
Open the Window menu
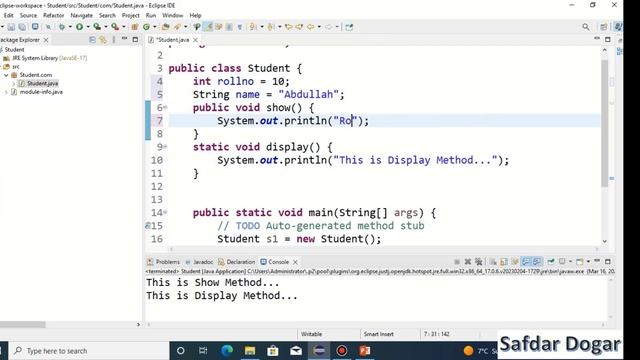(x=172, y=15)
